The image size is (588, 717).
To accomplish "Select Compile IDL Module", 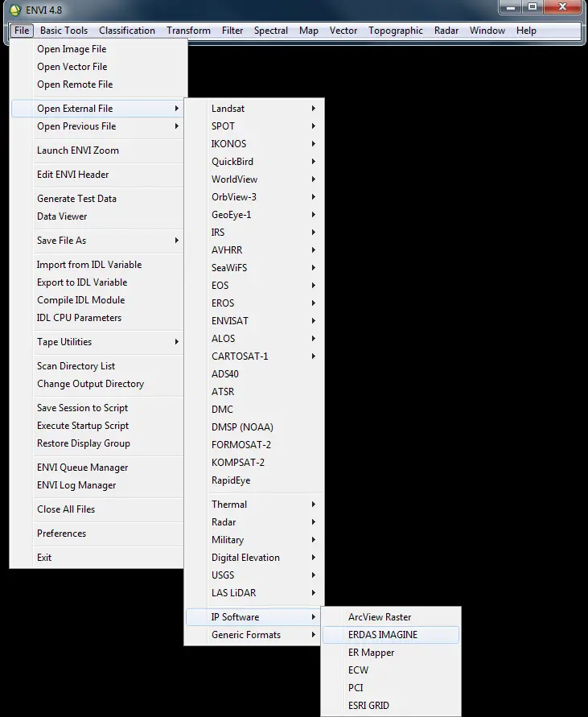I will pyautogui.click(x=99, y=300).
